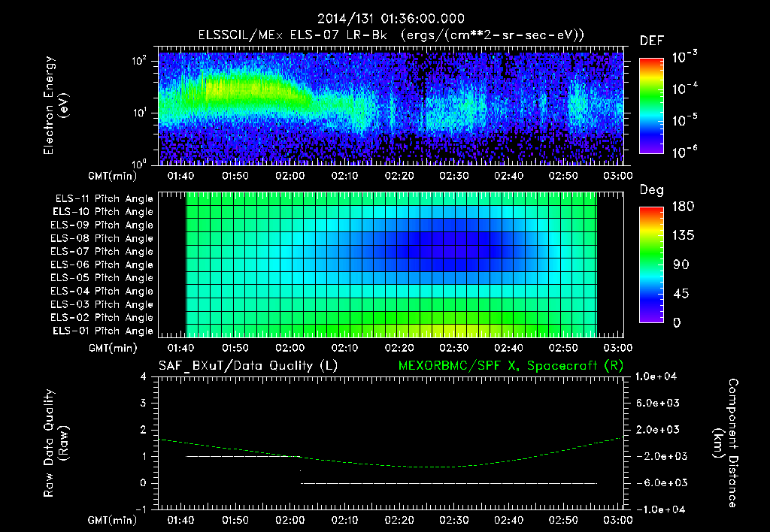This screenshot has height=532, width=770.
Task: Click the ELS-05 Pitch Angle row label
Action: [x=102, y=278]
